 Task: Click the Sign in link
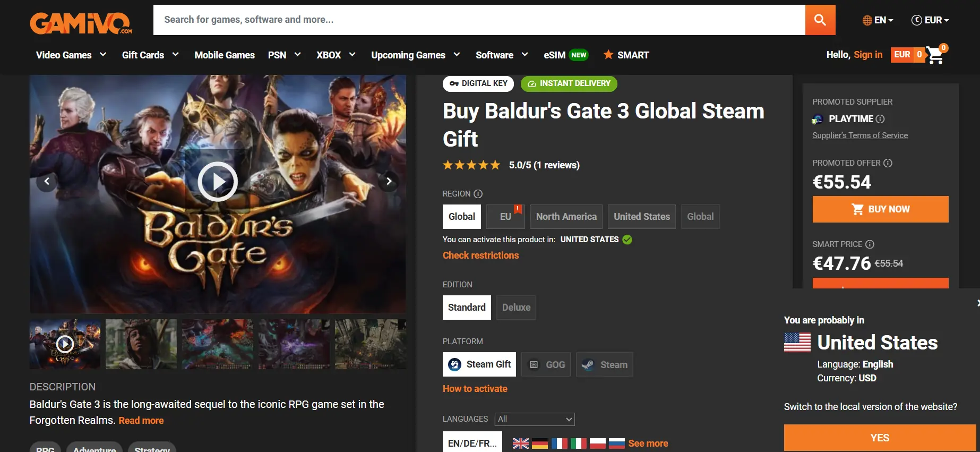click(868, 55)
